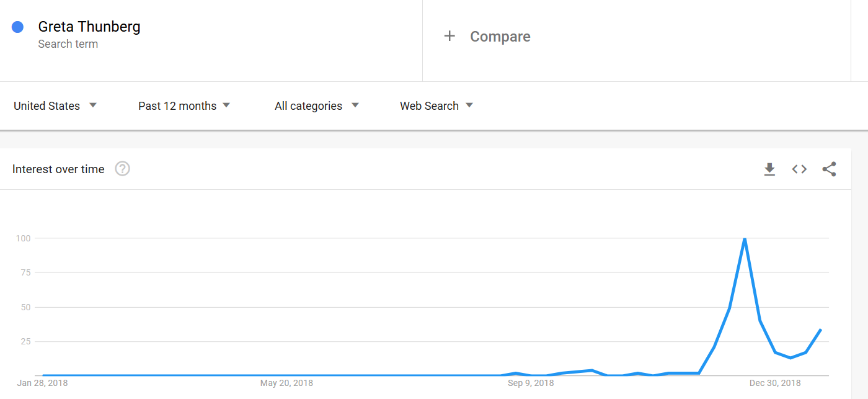Image resolution: width=868 pixels, height=399 pixels.
Task: Click the blue dot beside Greta Thunberg
Action: pos(17,27)
